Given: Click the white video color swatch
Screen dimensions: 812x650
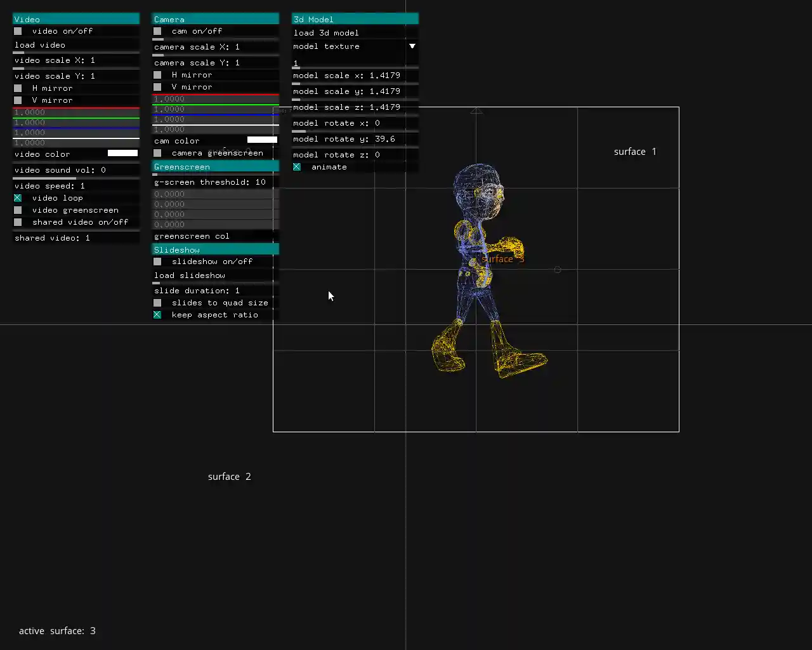Looking at the screenshot, I should click(122, 154).
